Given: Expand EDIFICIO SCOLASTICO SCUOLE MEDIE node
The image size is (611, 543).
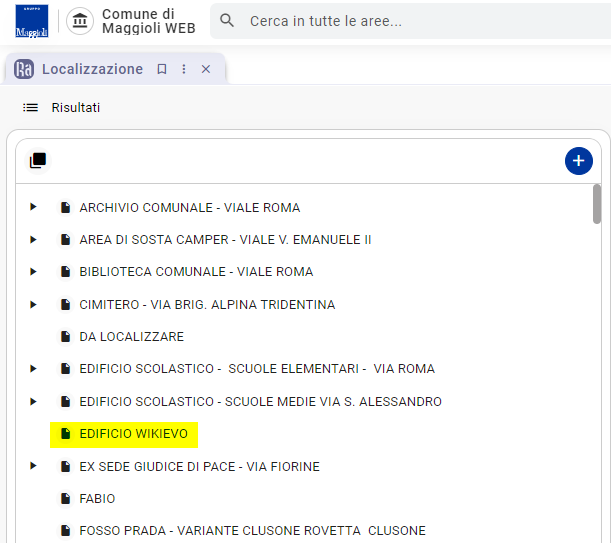Looking at the screenshot, I should tap(33, 402).
